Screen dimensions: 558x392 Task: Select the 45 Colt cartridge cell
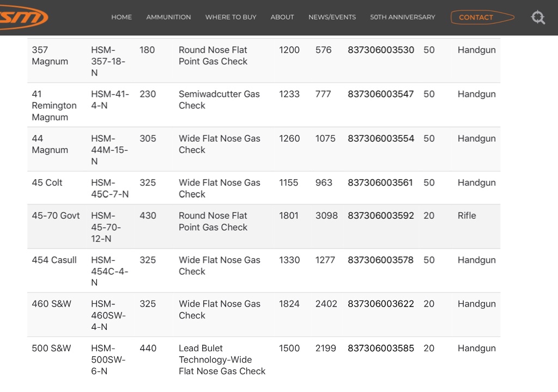[47, 182]
